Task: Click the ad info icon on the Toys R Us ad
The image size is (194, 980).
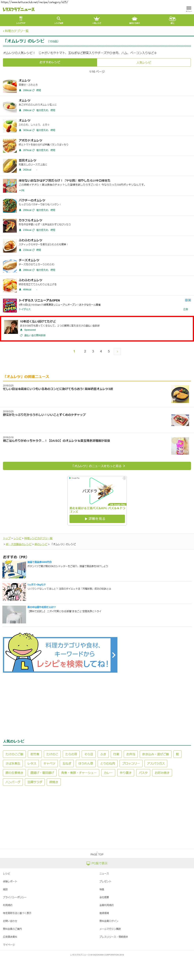Action: point(187,300)
